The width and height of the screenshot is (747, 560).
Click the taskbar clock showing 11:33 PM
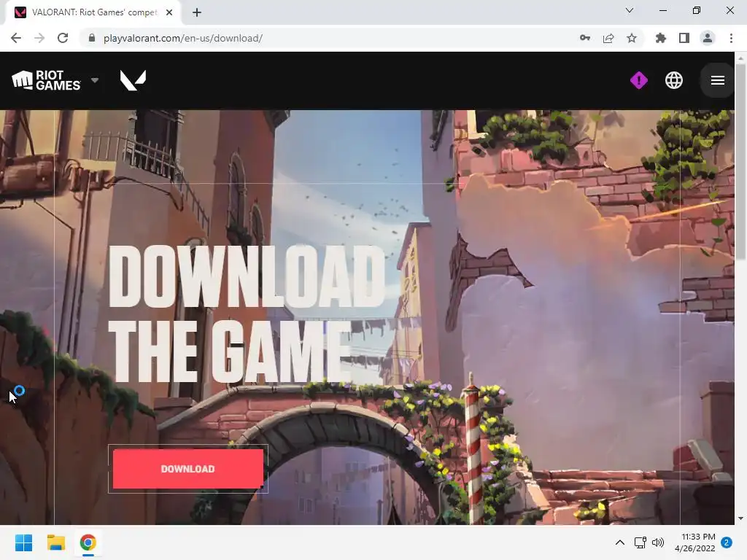[695, 542]
